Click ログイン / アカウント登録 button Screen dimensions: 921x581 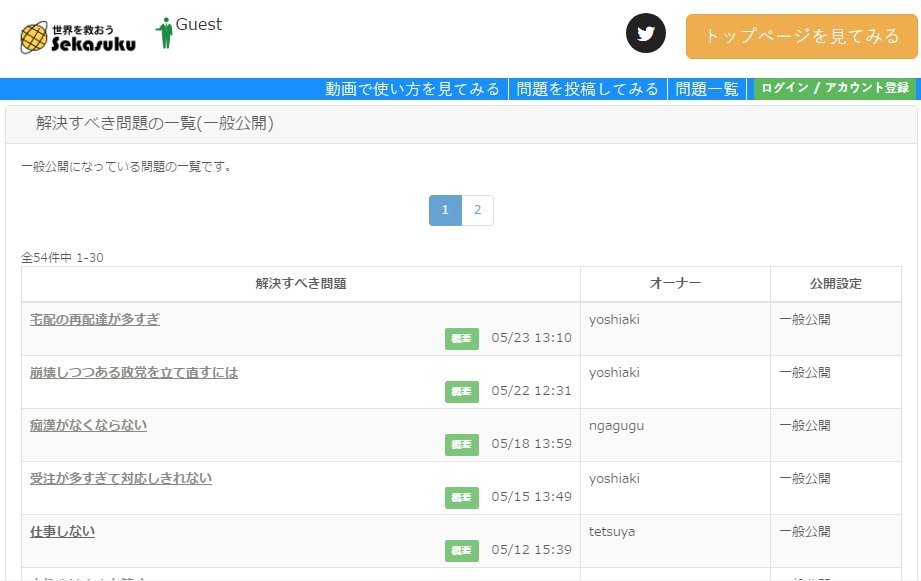(x=834, y=89)
